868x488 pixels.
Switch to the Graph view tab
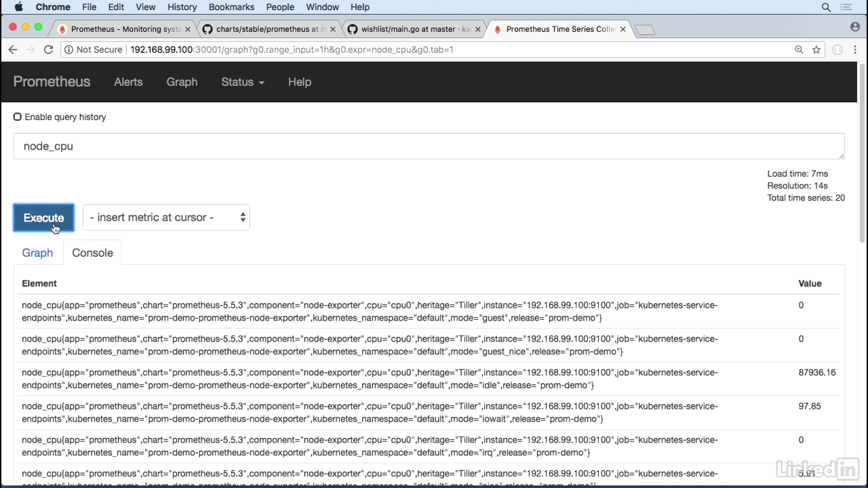tap(37, 253)
